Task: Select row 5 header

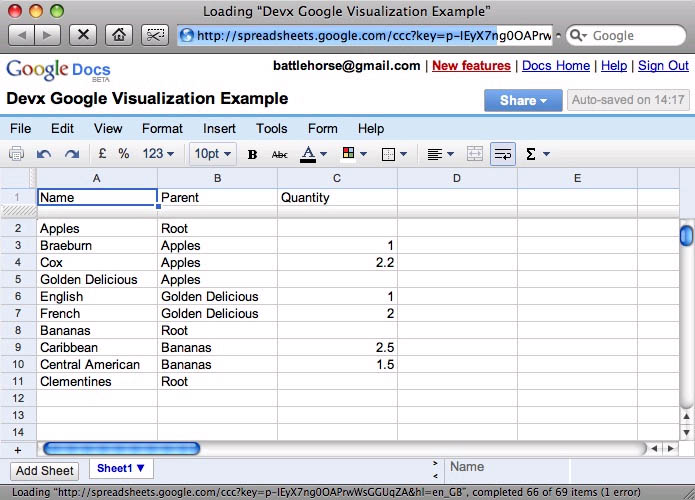Action: [x=18, y=279]
